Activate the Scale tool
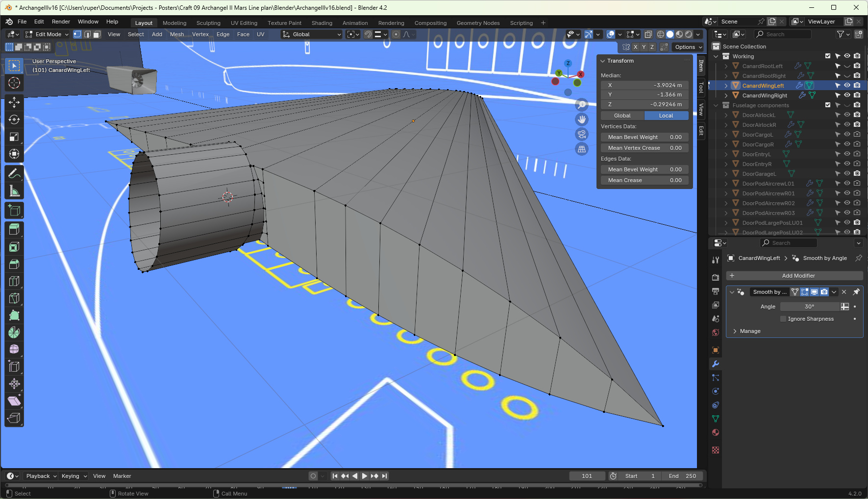 [14, 137]
